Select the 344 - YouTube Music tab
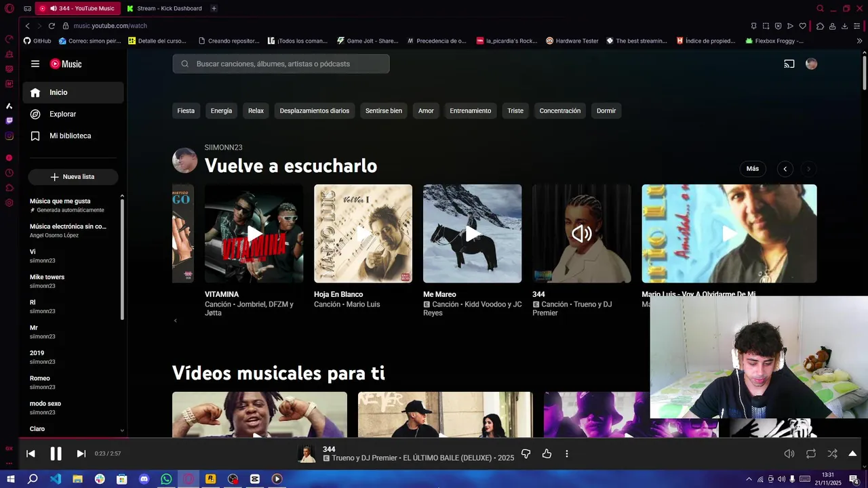 pos(77,8)
